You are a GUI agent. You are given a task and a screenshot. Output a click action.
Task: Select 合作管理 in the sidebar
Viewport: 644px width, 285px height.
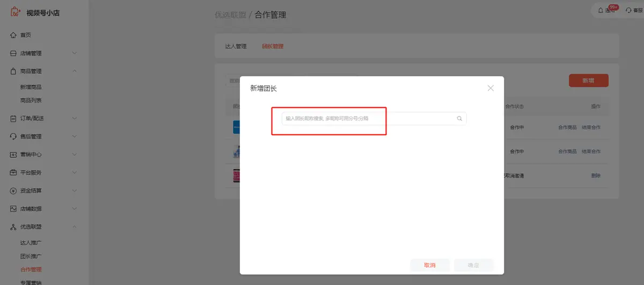pos(31,270)
